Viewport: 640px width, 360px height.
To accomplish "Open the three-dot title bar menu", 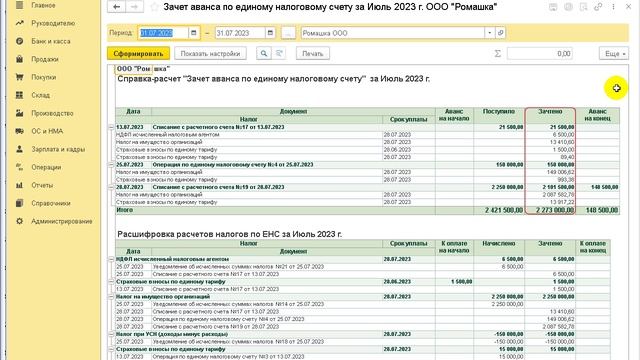I will (x=613, y=7).
